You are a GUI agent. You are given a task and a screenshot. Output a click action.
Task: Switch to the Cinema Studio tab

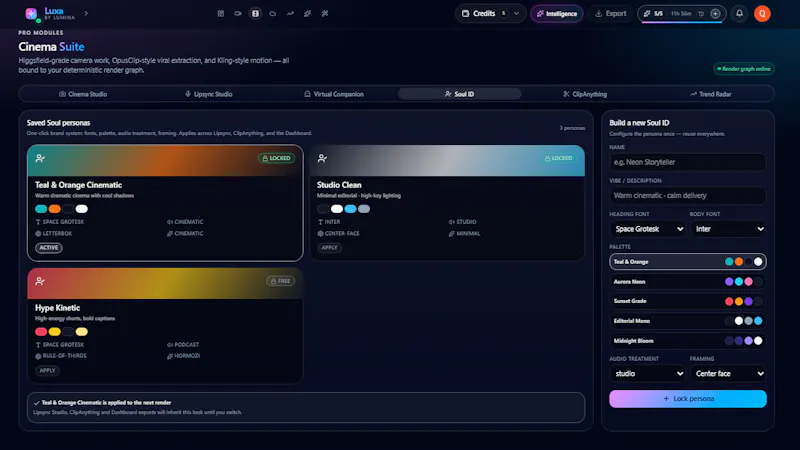coord(83,94)
